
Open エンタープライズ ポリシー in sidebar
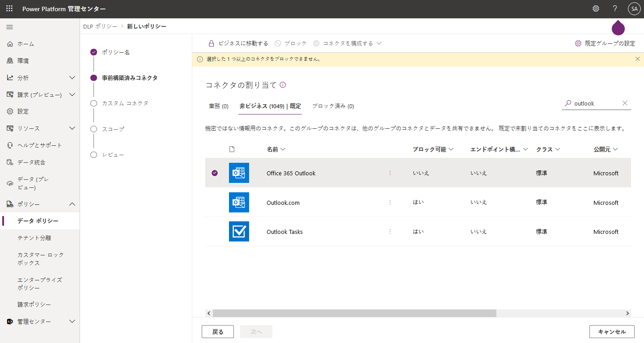[x=40, y=284]
